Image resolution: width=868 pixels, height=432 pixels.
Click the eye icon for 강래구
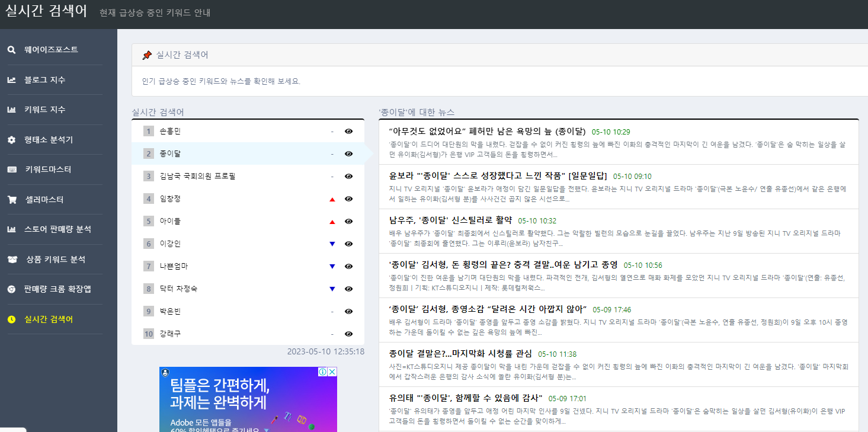click(x=349, y=334)
